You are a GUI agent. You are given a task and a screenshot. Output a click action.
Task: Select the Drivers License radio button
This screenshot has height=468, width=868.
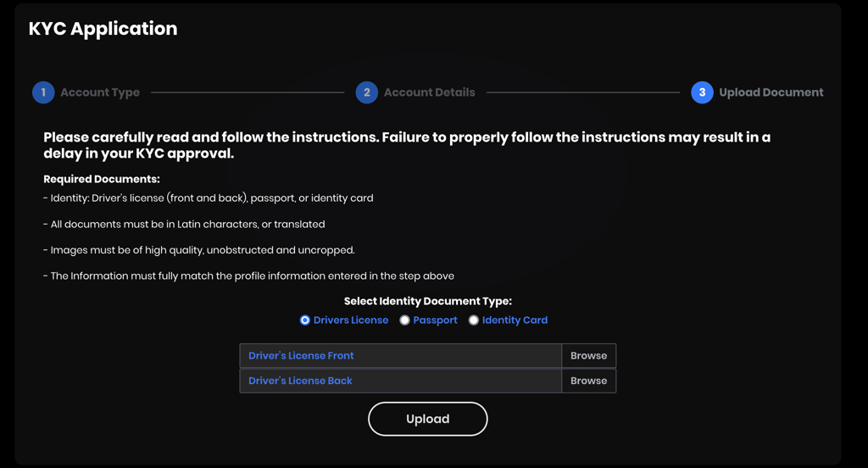pyautogui.click(x=304, y=320)
